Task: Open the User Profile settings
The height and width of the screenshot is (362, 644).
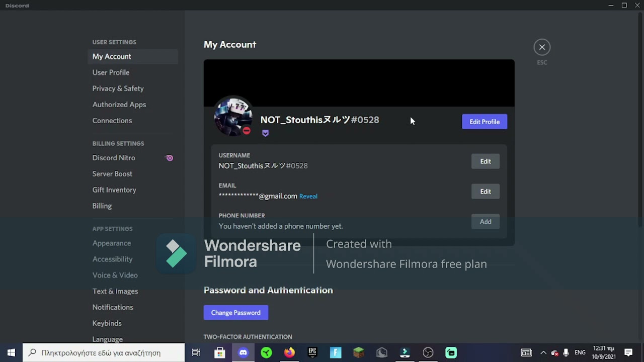Action: (x=133, y=72)
